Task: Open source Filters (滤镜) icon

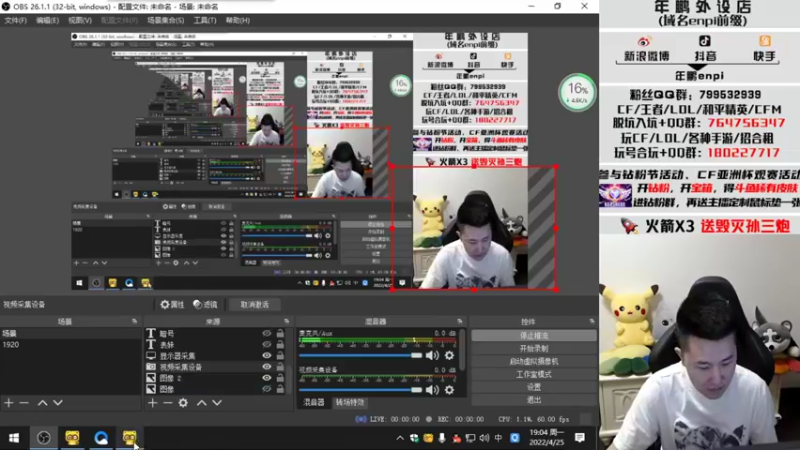Action: point(206,305)
